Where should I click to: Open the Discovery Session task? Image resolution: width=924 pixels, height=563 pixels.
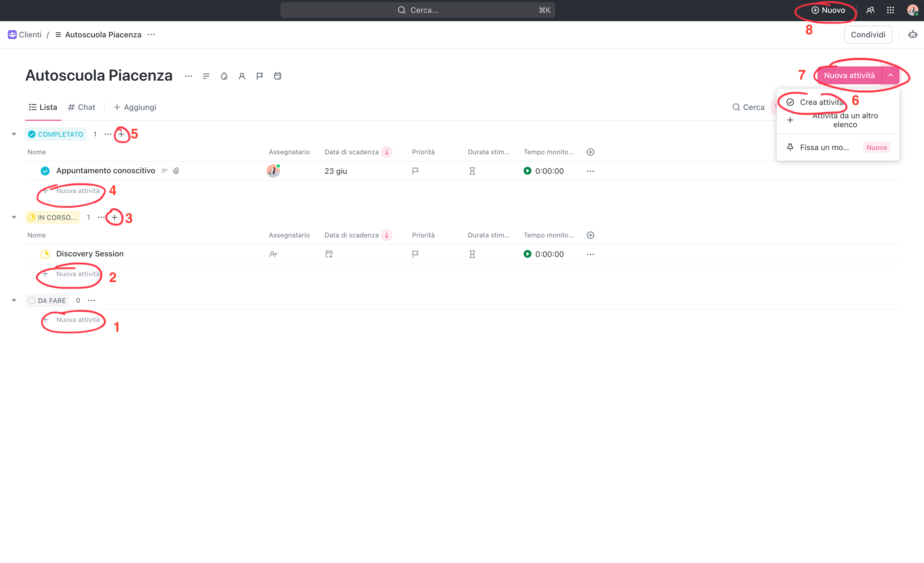(x=90, y=254)
